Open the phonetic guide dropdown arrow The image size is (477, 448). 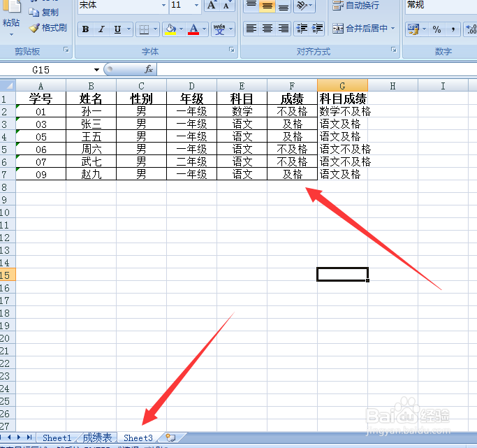pos(230,29)
